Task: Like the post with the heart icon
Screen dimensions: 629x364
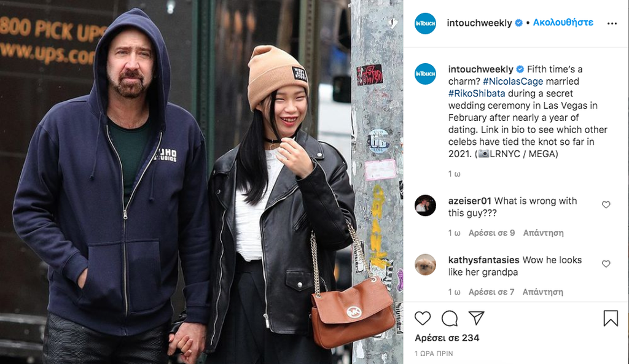Action: pyautogui.click(x=423, y=319)
